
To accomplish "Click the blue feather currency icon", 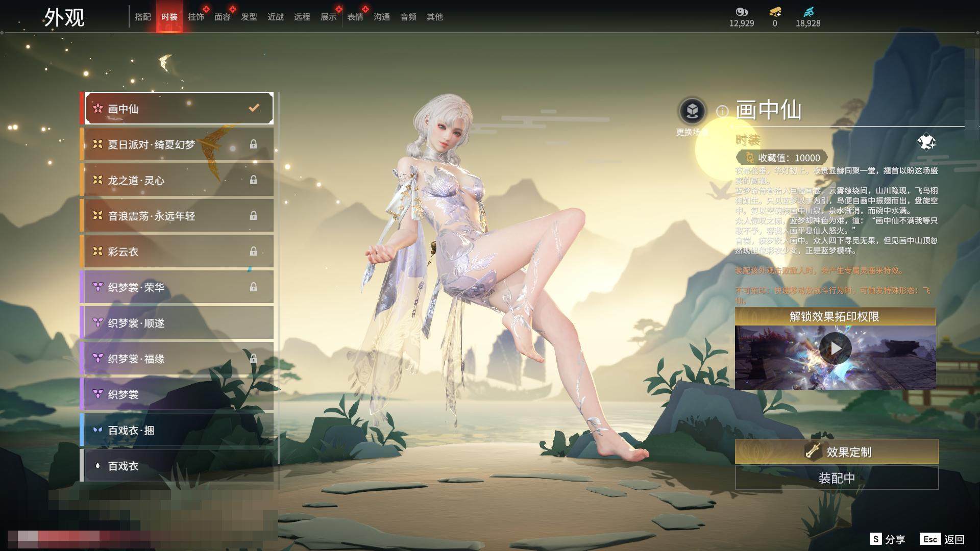I will click(808, 12).
